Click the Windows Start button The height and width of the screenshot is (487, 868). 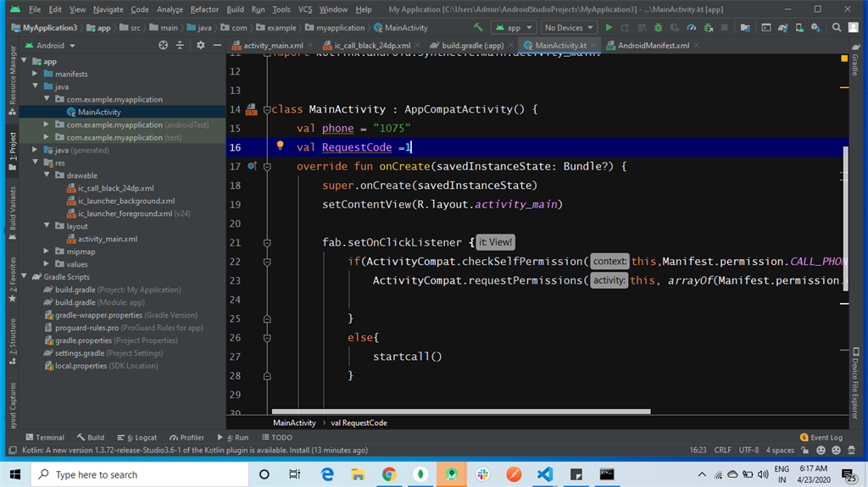[x=15, y=474]
